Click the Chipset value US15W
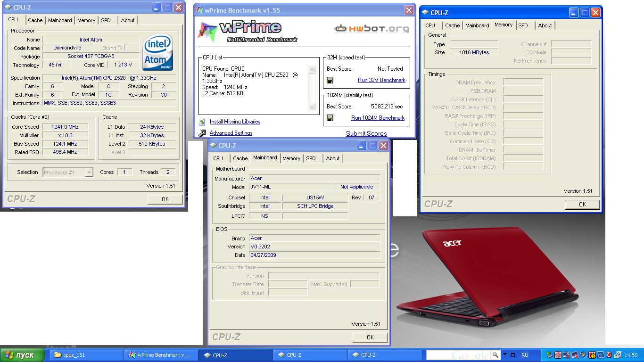 click(315, 197)
